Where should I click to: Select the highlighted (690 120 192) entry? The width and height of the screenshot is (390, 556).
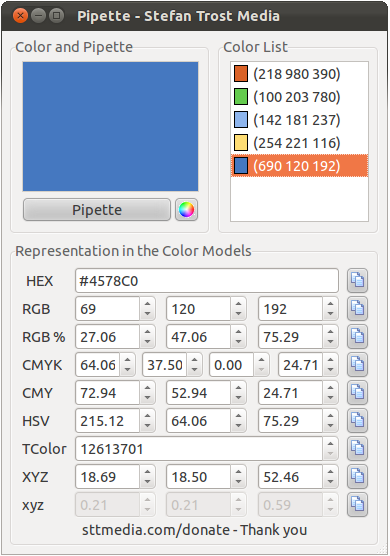pyautogui.click(x=300, y=166)
